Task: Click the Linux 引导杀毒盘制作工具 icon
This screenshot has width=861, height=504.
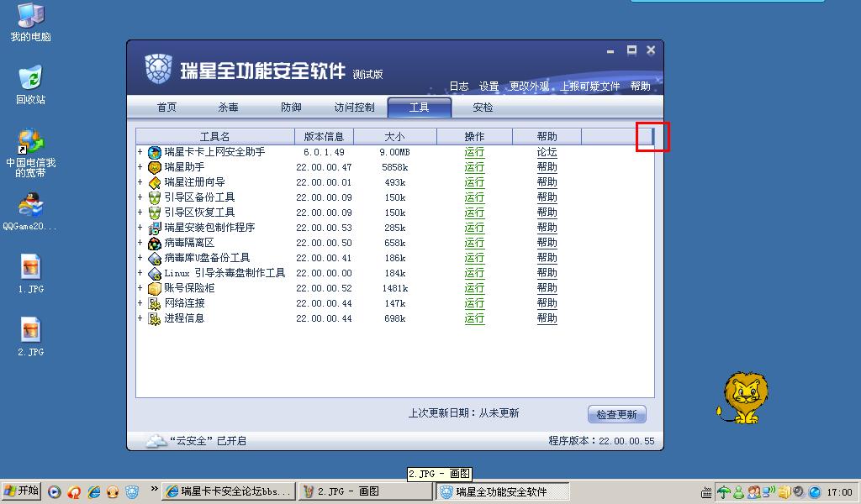Action: tap(155, 273)
